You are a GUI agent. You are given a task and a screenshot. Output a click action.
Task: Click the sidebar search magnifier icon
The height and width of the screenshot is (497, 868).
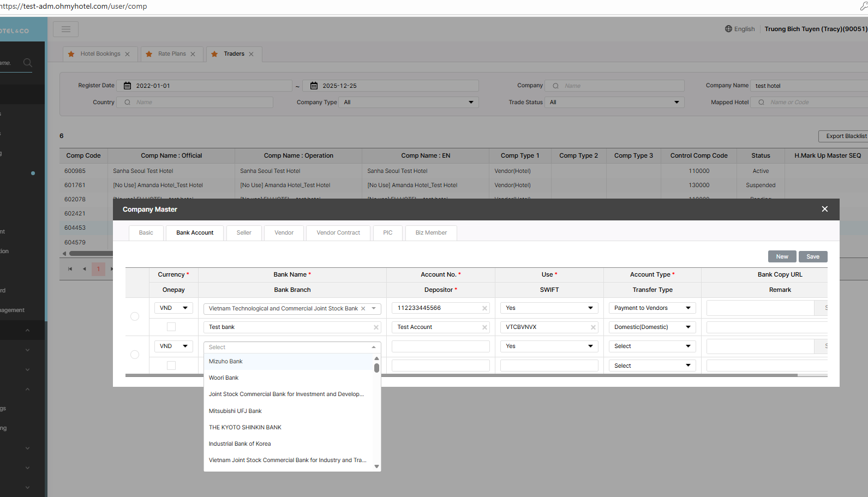pyautogui.click(x=28, y=63)
